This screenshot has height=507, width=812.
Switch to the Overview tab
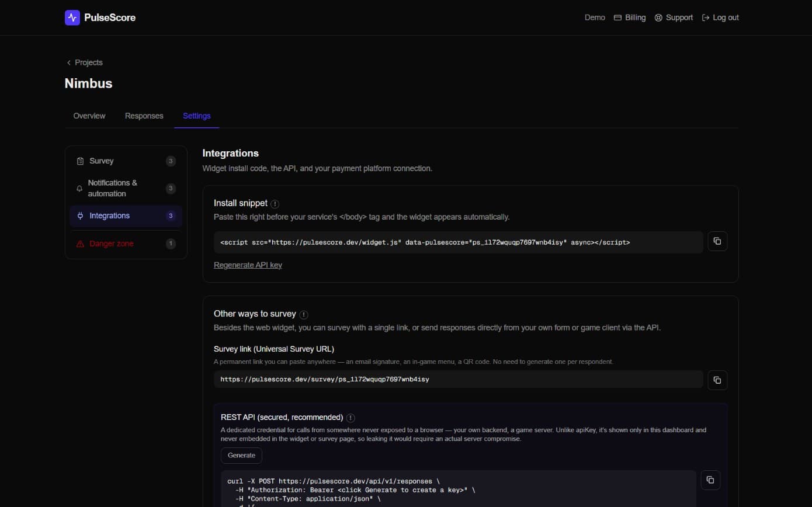pos(89,116)
